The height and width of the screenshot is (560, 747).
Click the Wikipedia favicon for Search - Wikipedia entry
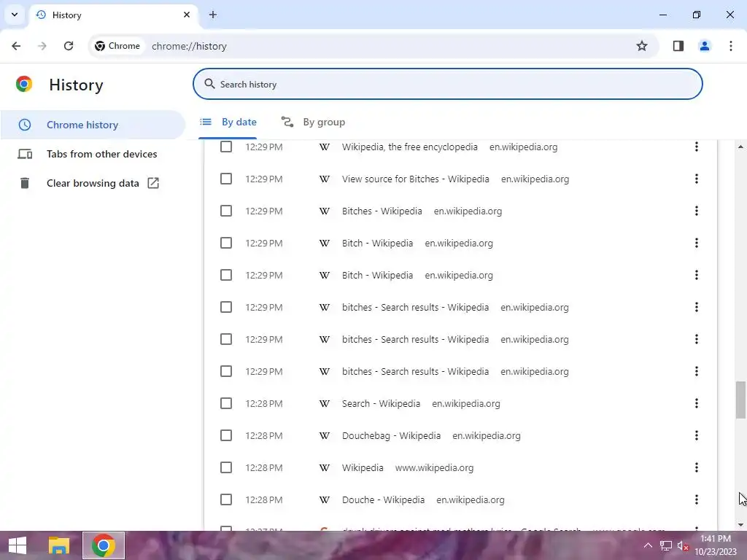pyautogui.click(x=325, y=403)
